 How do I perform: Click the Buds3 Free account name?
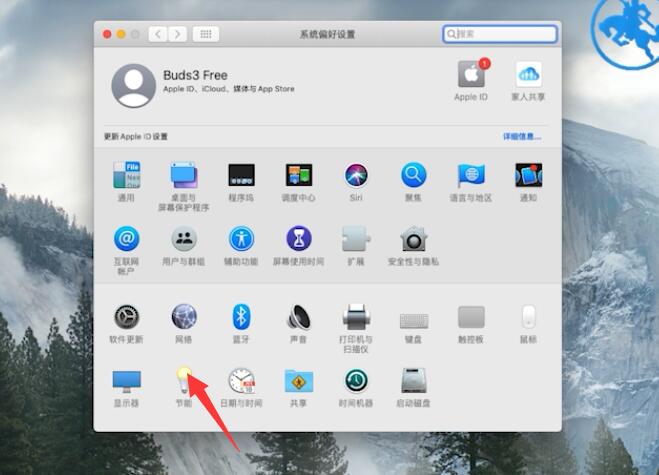click(195, 75)
